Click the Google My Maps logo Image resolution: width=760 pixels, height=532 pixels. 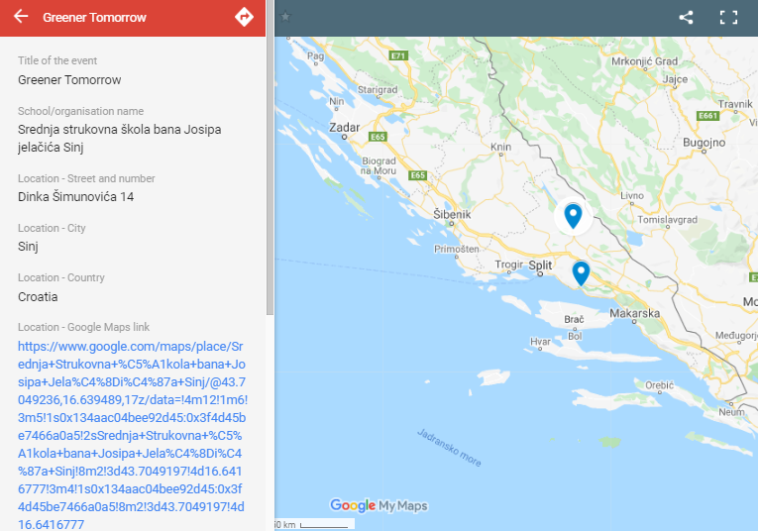(379, 505)
